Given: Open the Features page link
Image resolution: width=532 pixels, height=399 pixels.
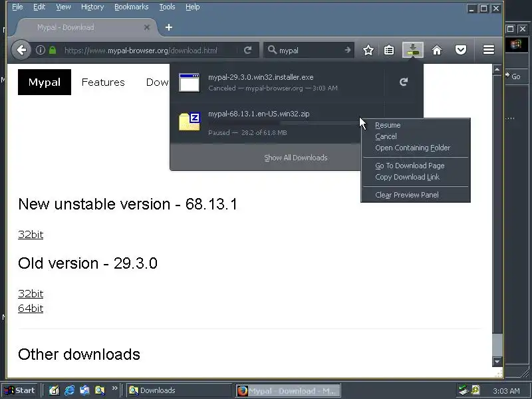Looking at the screenshot, I should (x=103, y=82).
